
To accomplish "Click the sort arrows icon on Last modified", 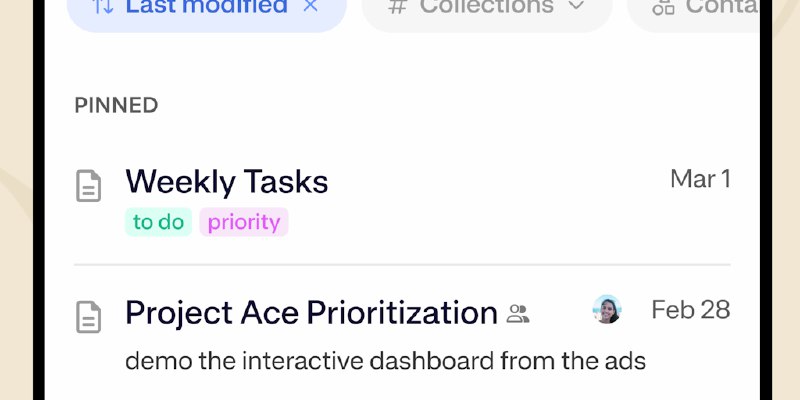I will coord(103,7).
